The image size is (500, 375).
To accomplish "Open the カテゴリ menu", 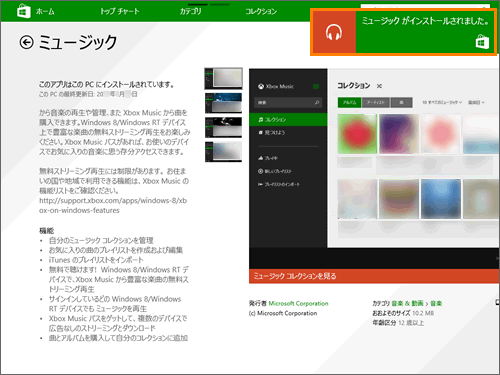I will [191, 12].
